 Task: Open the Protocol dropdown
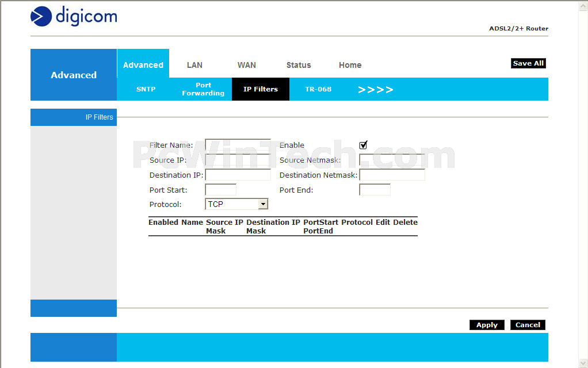236,204
